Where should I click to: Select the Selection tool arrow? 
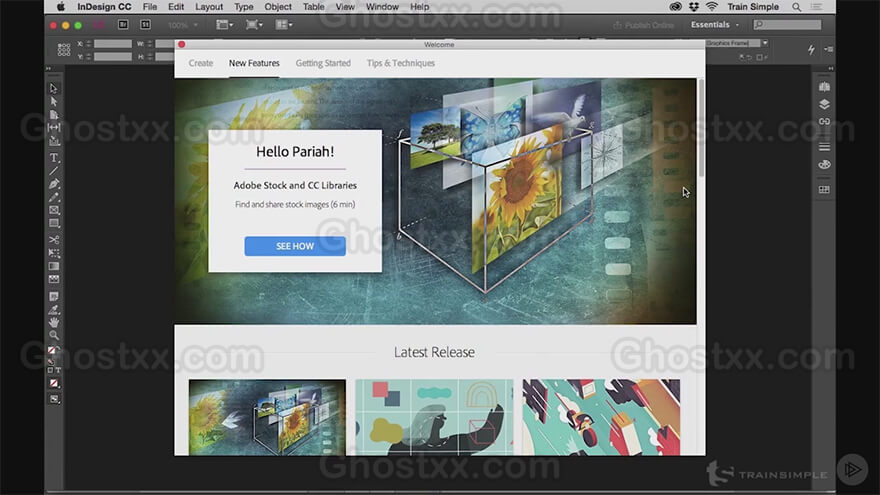(54, 88)
